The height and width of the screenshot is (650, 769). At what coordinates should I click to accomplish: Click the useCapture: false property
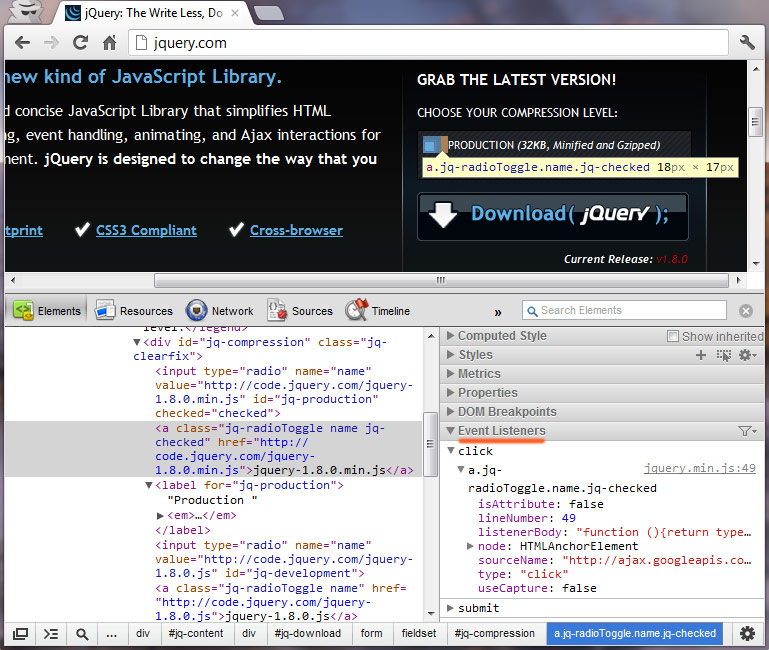click(537, 588)
